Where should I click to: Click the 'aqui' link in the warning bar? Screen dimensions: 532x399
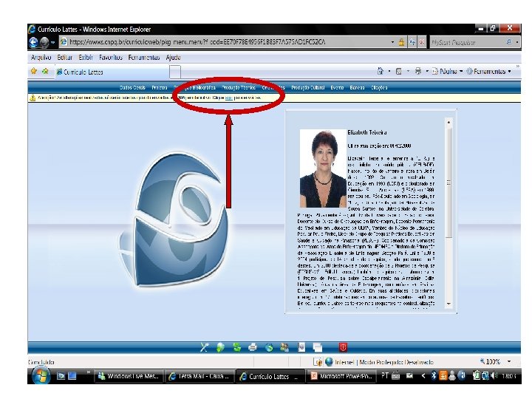click(228, 98)
